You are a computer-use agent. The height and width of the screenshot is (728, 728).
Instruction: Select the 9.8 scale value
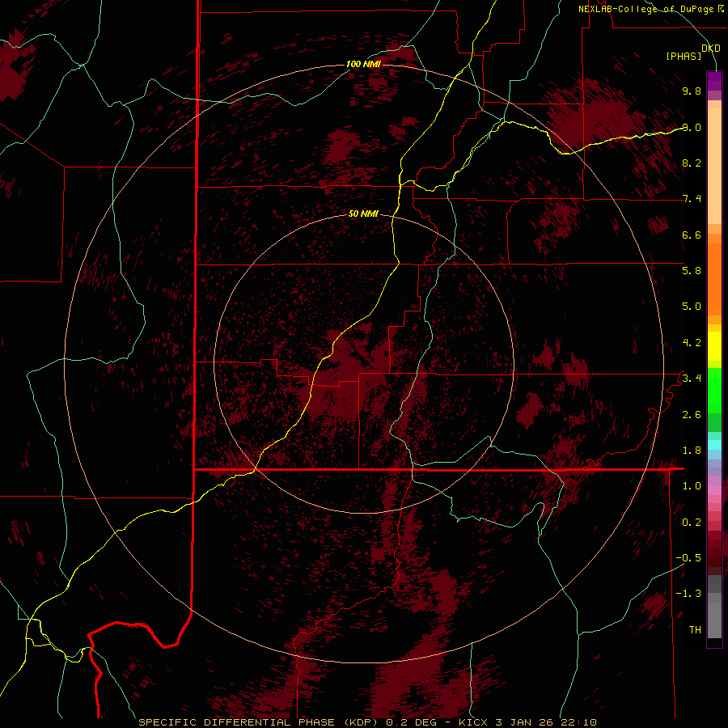(692, 91)
